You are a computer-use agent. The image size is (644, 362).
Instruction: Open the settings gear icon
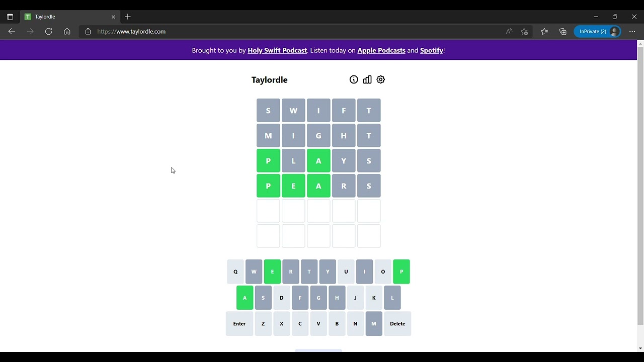tap(381, 79)
